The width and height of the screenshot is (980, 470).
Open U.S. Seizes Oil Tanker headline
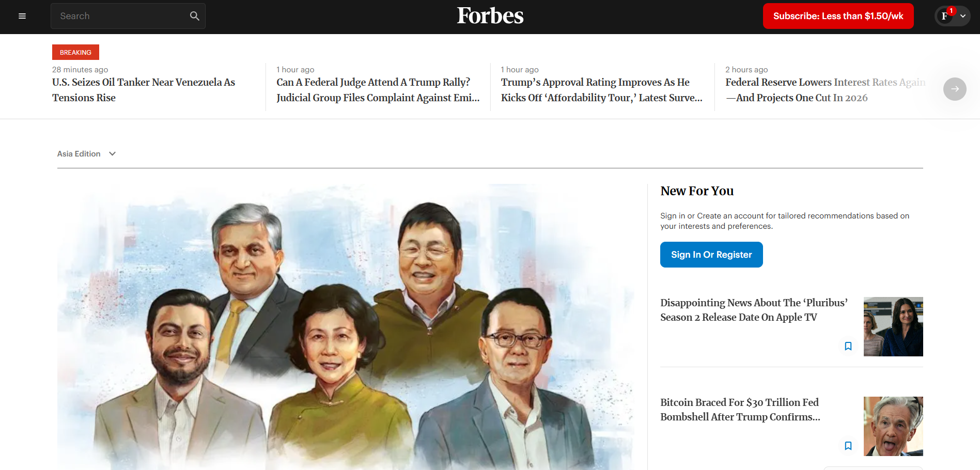click(x=144, y=90)
